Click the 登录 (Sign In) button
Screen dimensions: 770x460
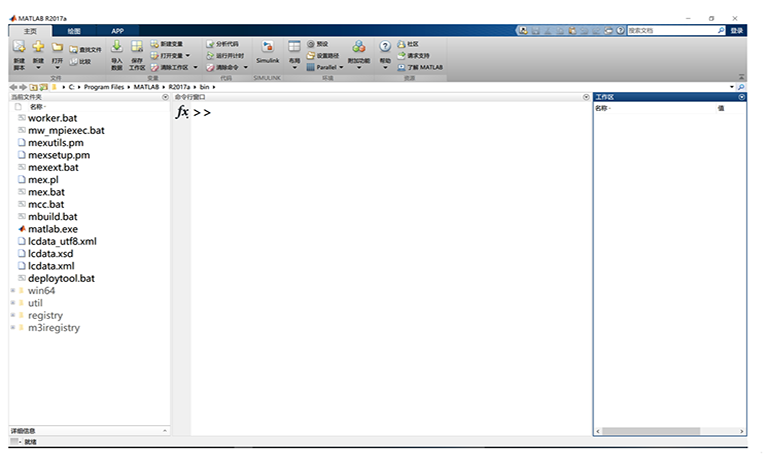[737, 31]
